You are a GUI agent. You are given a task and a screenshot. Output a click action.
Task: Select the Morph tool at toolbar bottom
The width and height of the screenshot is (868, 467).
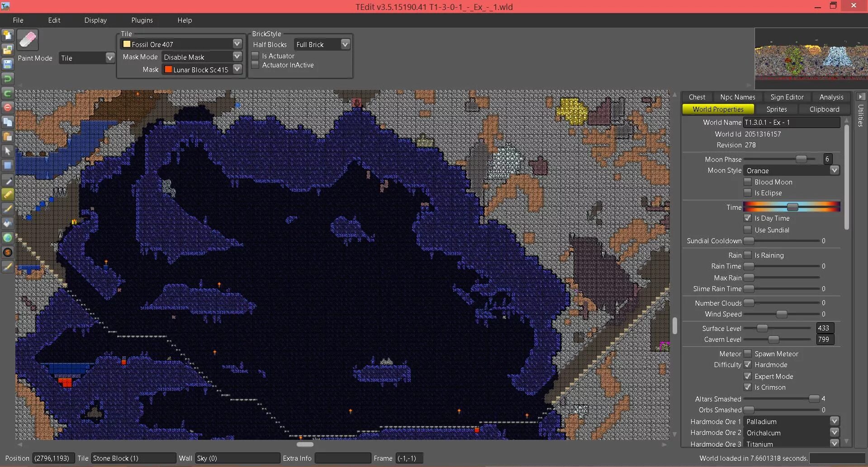[7, 267]
